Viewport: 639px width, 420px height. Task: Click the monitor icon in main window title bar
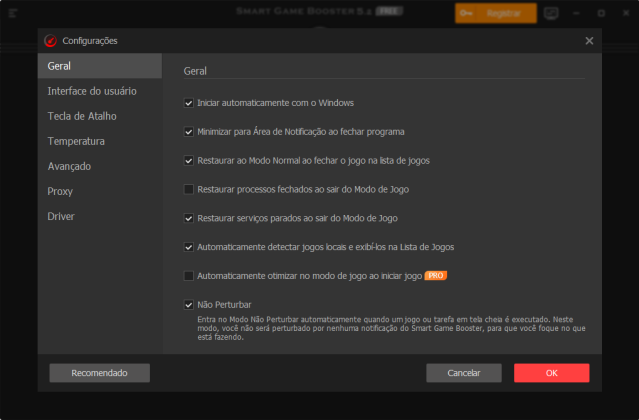[x=551, y=13]
